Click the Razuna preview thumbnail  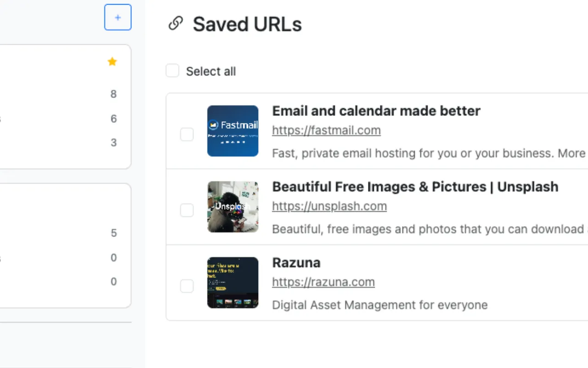232,282
